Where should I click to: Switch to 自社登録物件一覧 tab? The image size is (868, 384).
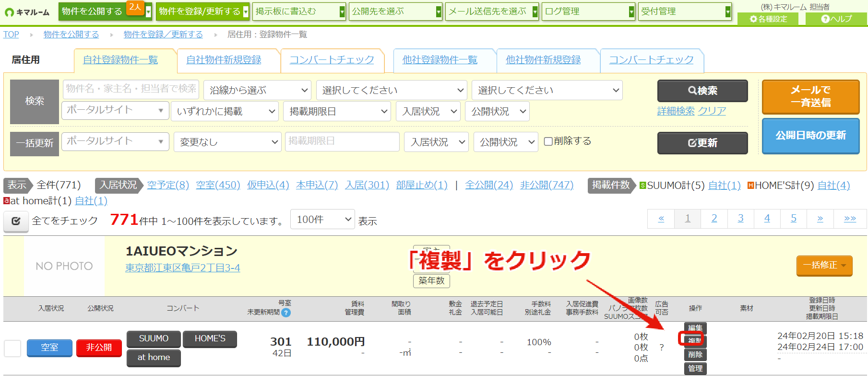pyautogui.click(x=120, y=60)
